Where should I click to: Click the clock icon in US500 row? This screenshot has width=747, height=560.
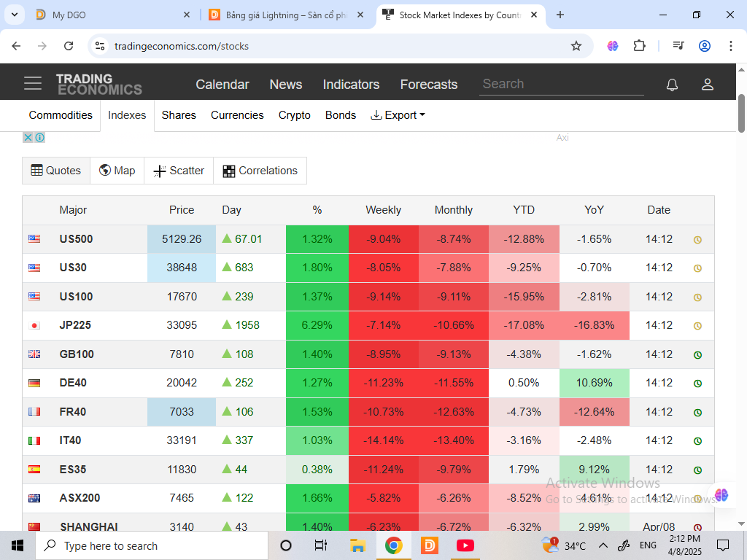(x=697, y=239)
